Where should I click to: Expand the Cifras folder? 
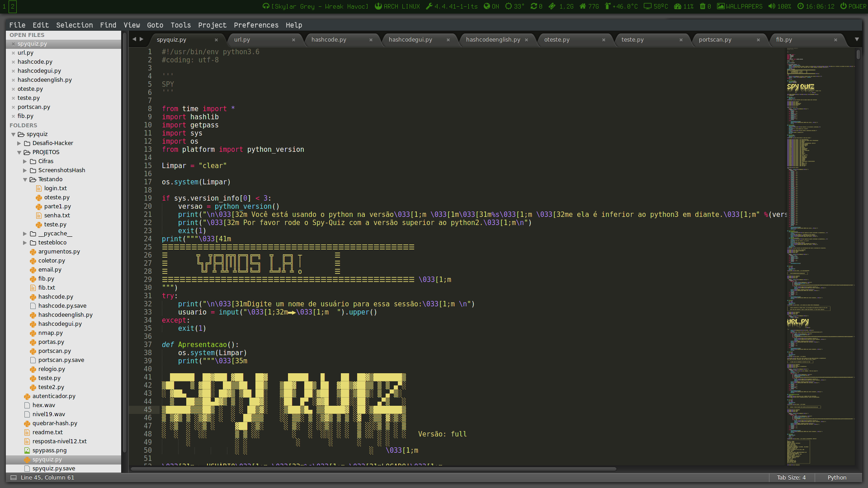pyautogui.click(x=25, y=161)
